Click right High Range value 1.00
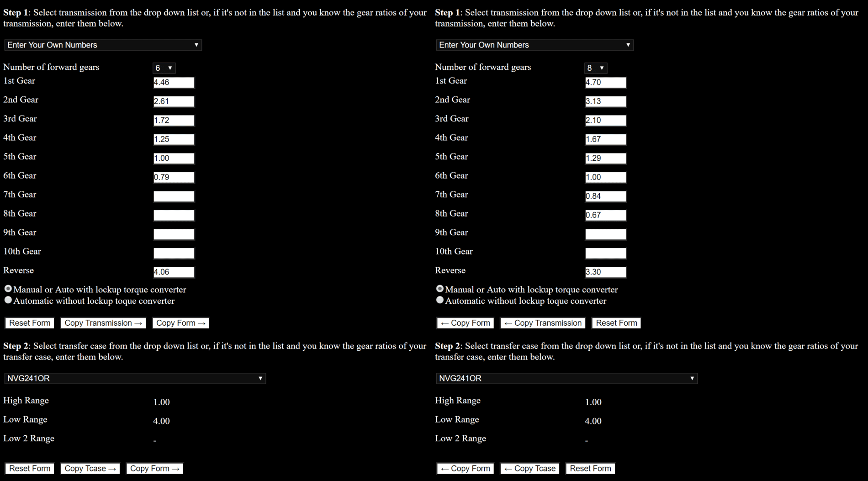Viewport: 868px width, 481px height. 593,402
